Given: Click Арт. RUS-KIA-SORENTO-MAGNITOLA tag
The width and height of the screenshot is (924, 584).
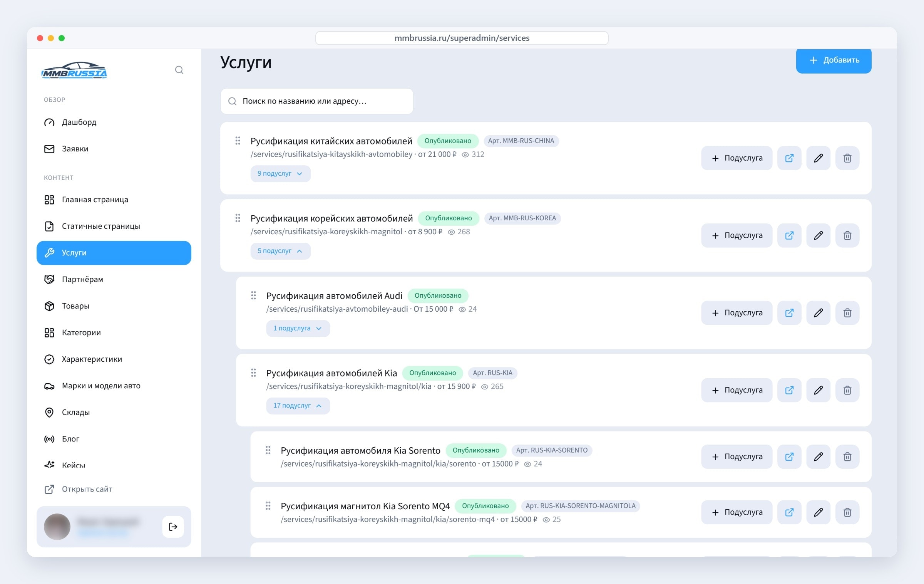Looking at the screenshot, I should [580, 506].
